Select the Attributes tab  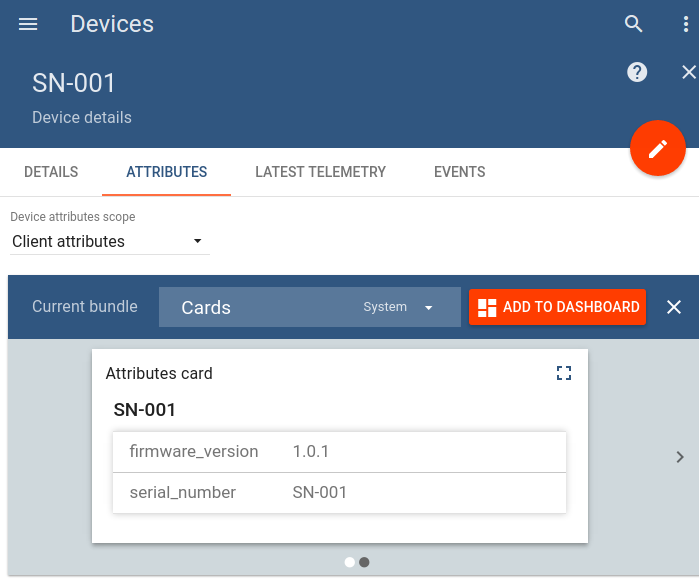coord(167,172)
